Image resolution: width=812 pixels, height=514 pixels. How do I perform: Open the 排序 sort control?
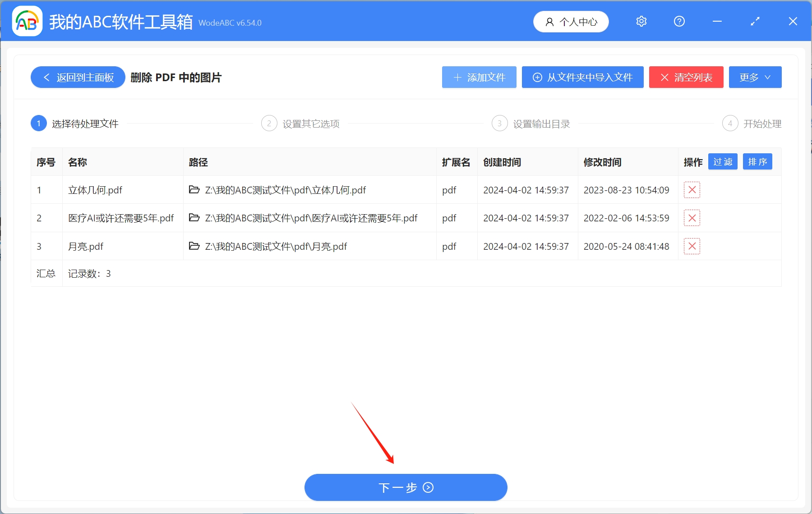tap(757, 161)
